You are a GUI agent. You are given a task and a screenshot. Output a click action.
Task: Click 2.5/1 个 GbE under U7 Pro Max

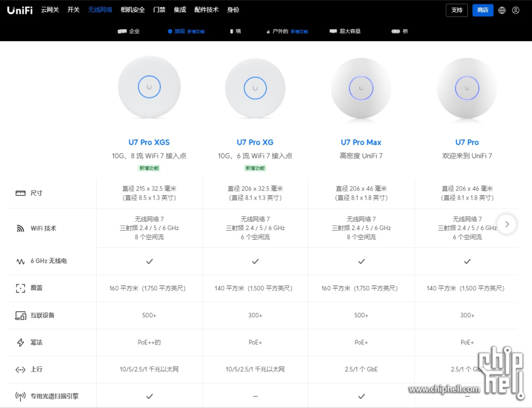pos(361,369)
